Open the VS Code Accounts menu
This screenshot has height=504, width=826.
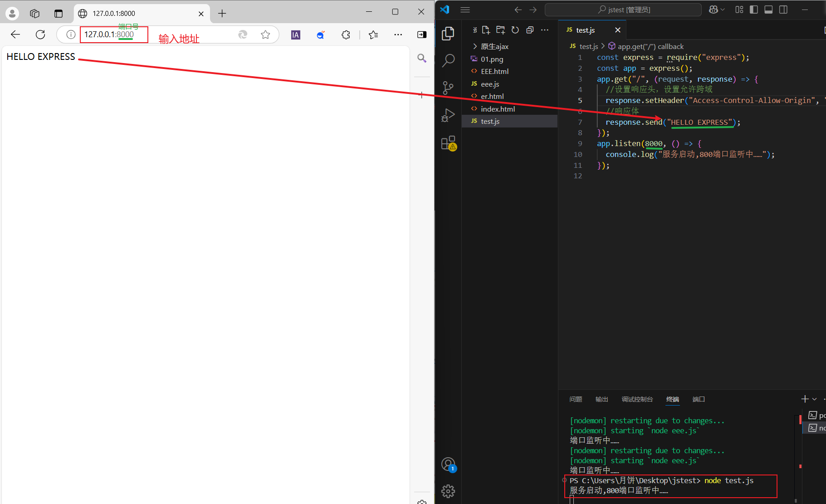coord(448,464)
